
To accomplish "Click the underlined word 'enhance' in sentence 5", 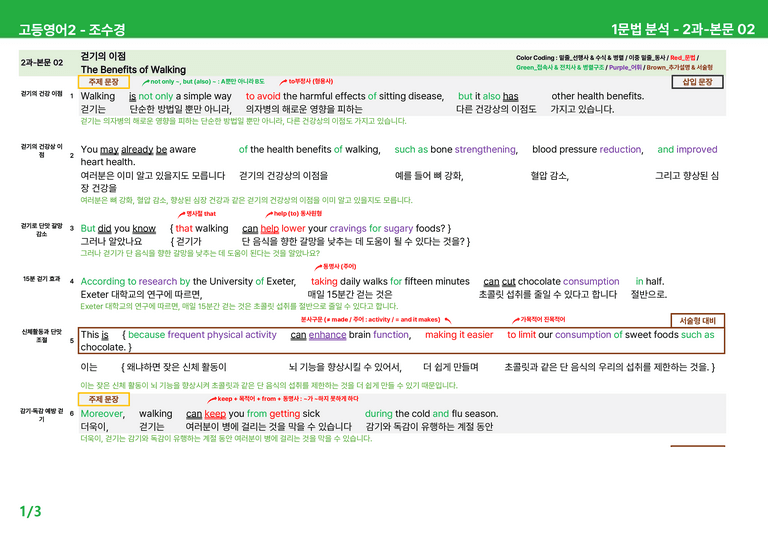I will 327,335.
